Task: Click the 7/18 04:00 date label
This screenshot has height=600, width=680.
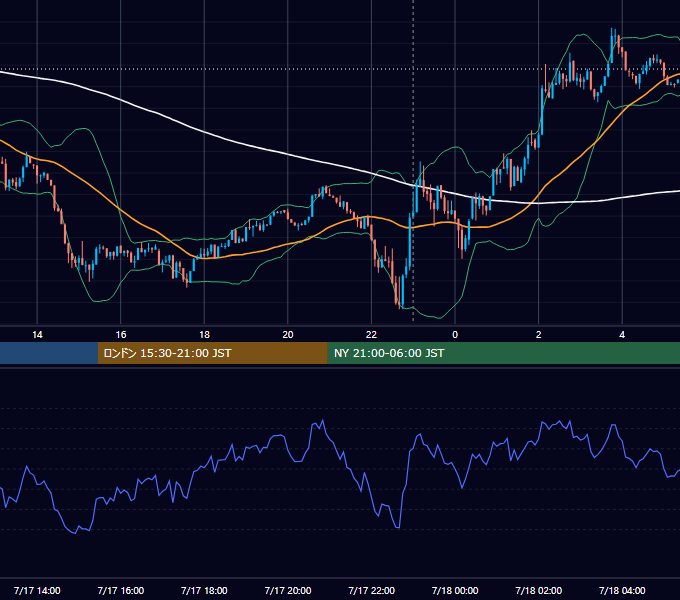Action: click(x=622, y=590)
